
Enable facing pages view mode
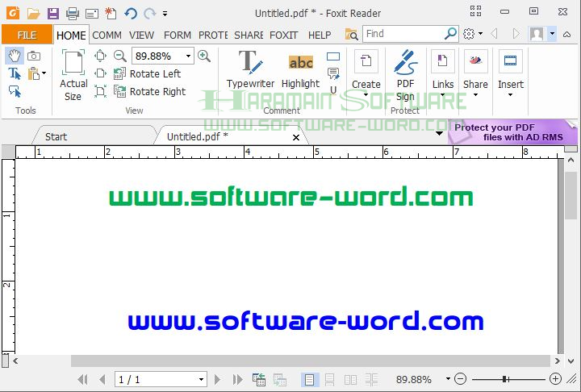tap(350, 379)
